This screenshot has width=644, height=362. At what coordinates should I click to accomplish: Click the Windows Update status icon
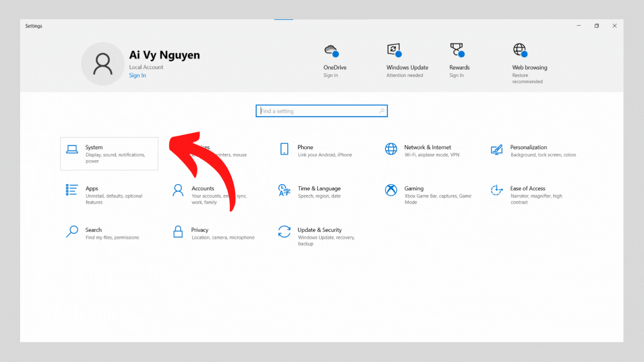pyautogui.click(x=394, y=50)
